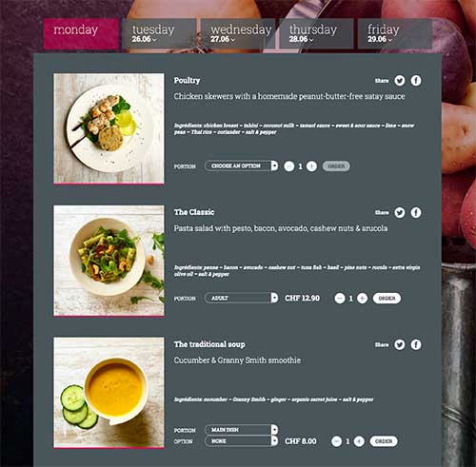The width and height of the screenshot is (476, 467).
Task: Share The Classic on Twitter
Action: point(400,212)
